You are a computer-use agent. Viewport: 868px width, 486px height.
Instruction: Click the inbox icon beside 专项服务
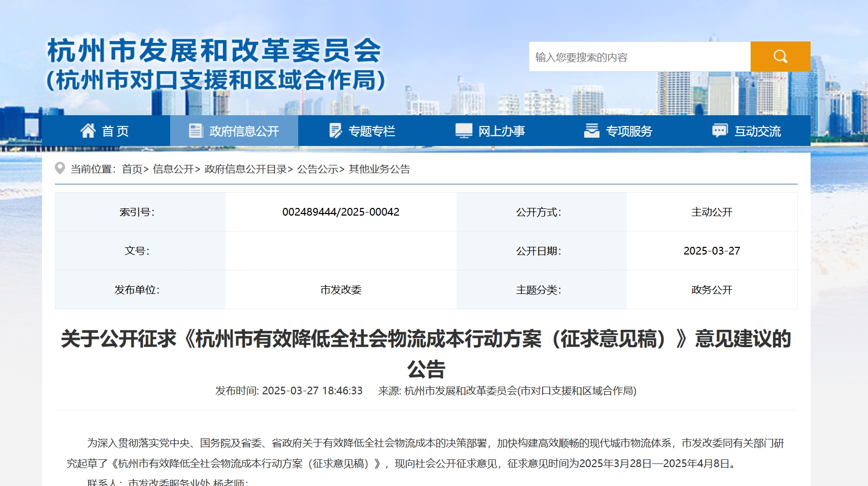[x=591, y=131]
